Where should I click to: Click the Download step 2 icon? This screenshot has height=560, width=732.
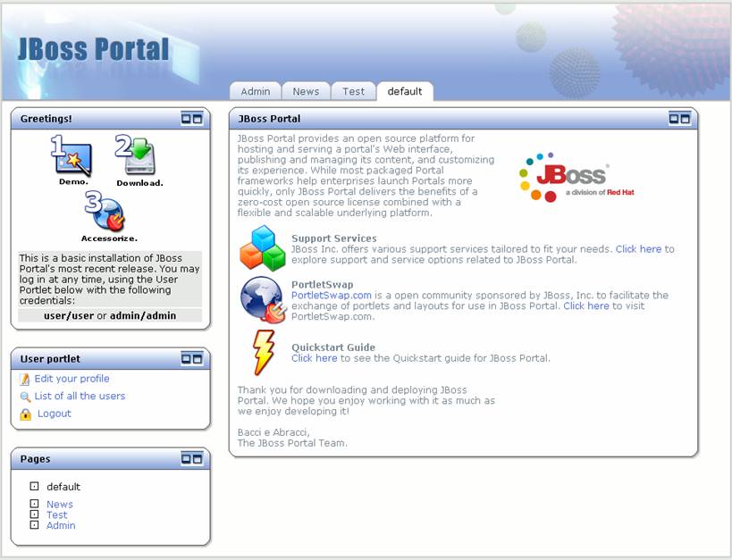pos(137,155)
